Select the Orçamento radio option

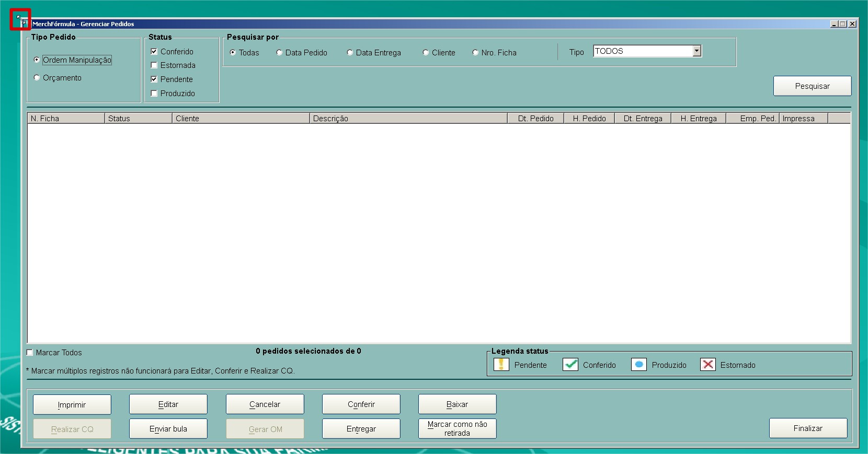(x=37, y=78)
